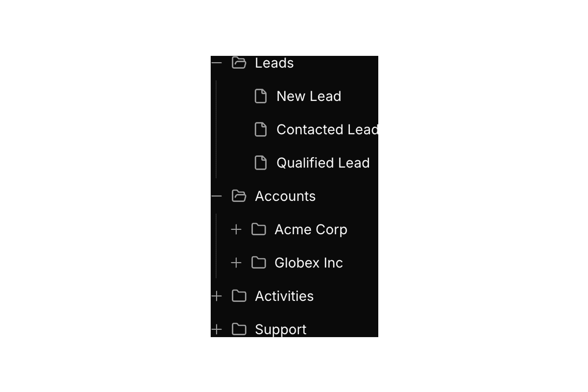
Task: Open the Contacted Lead entry
Action: [327, 129]
